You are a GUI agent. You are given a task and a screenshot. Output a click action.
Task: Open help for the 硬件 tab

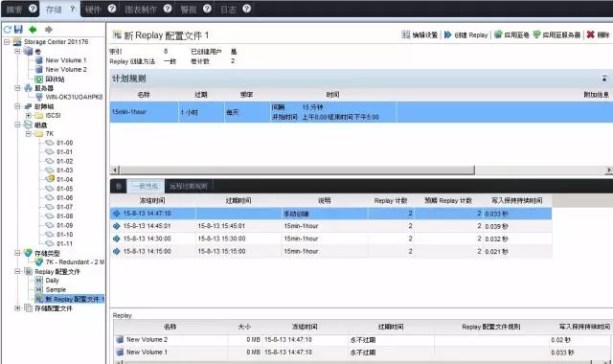pyautogui.click(x=112, y=9)
